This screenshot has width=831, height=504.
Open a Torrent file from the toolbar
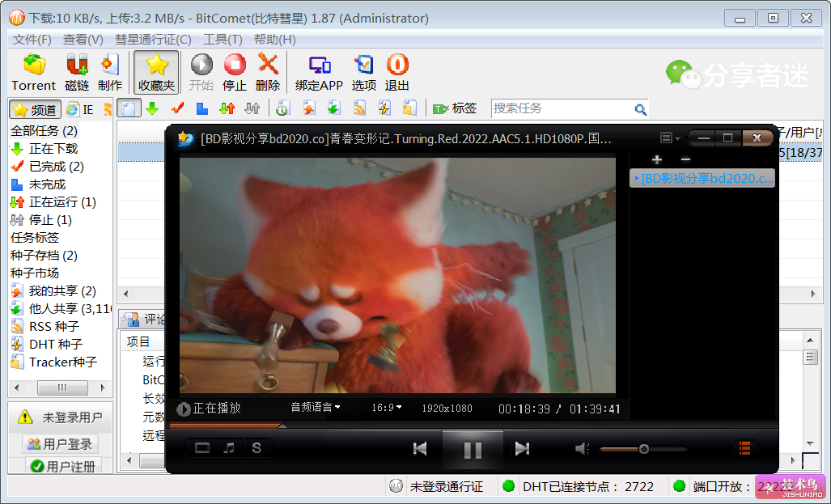pos(33,73)
